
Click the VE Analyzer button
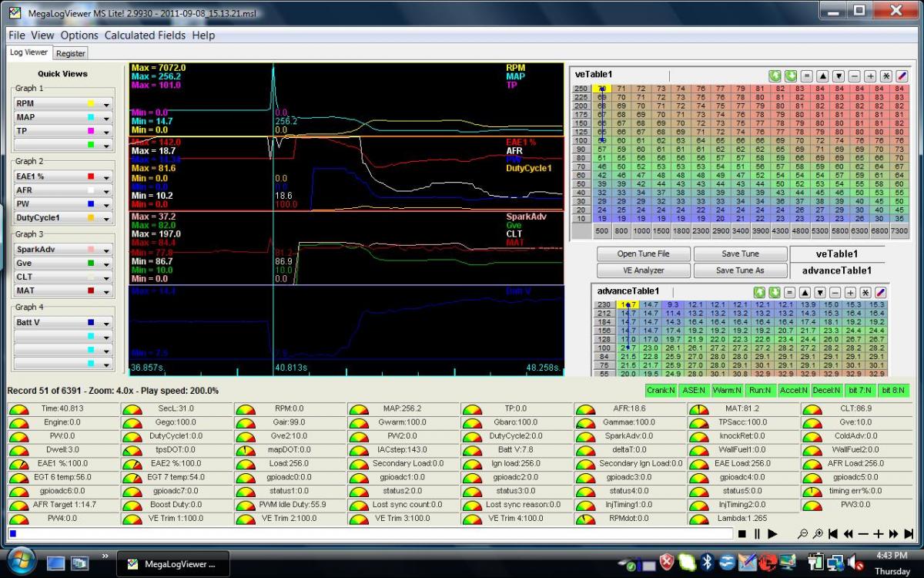[x=643, y=271]
